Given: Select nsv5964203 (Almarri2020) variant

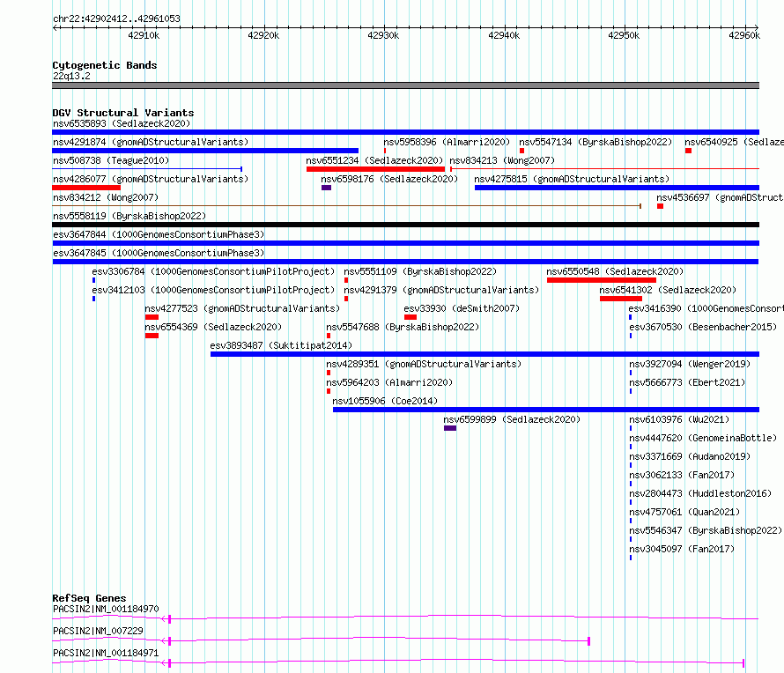Looking at the screenshot, I should click(x=389, y=382).
